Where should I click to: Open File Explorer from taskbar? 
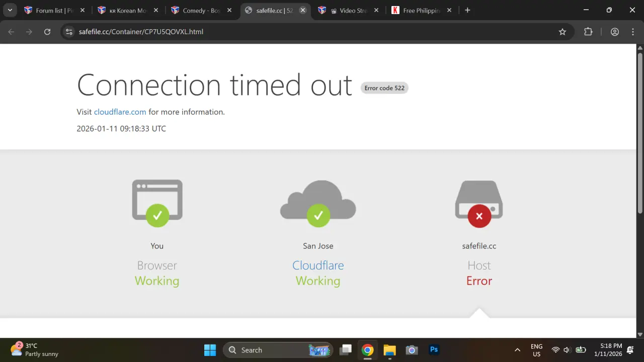pos(389,350)
